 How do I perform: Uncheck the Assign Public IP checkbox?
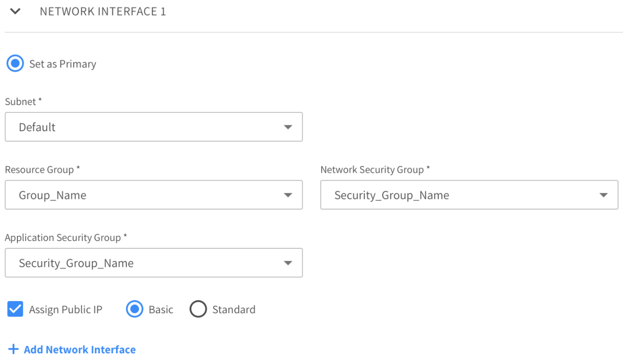pos(15,309)
